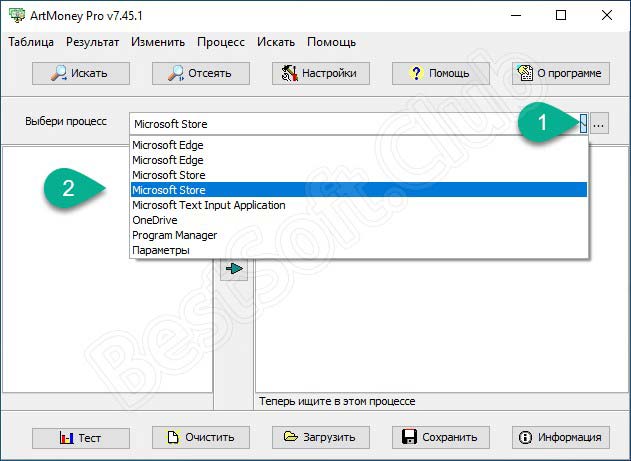The image size is (631, 461).
Task: Click the Загрузить button
Action: [x=321, y=437]
